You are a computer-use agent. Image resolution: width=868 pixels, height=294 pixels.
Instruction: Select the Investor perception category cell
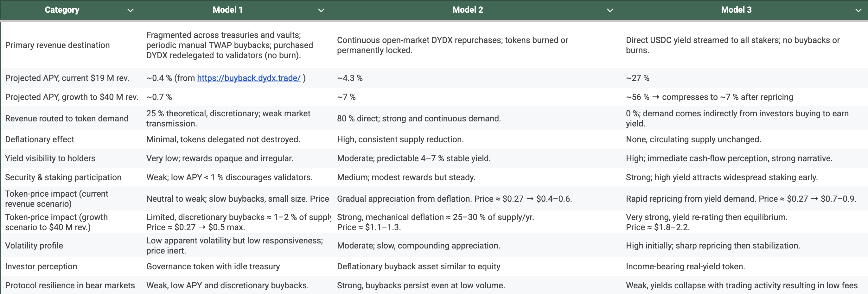click(41, 266)
